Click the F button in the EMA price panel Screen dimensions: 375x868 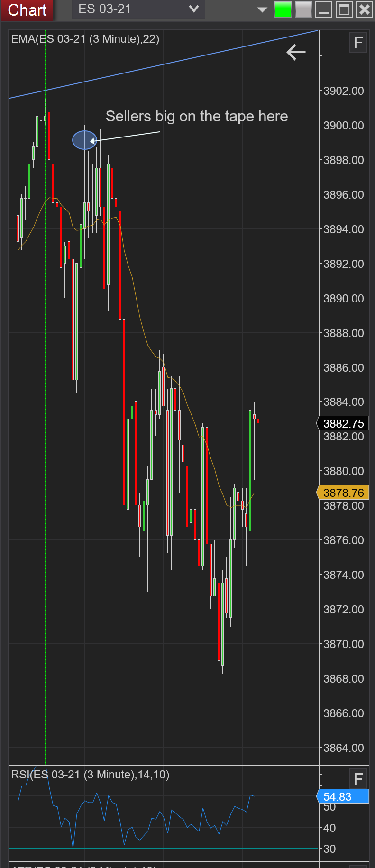tap(358, 43)
